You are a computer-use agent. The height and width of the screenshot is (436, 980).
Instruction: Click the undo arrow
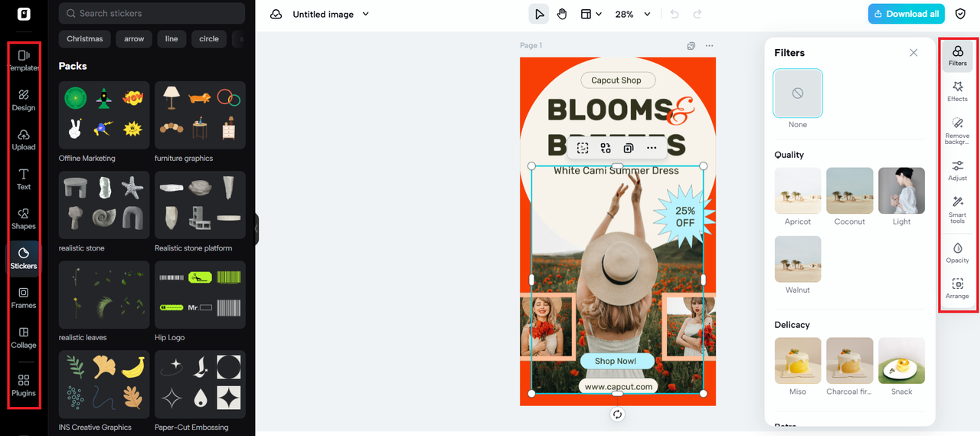click(x=675, y=14)
